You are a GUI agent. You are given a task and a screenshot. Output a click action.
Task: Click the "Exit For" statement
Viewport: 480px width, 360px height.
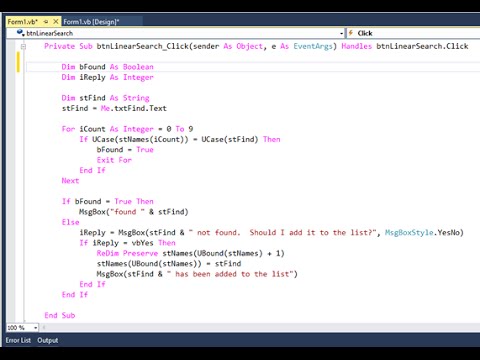pos(114,160)
